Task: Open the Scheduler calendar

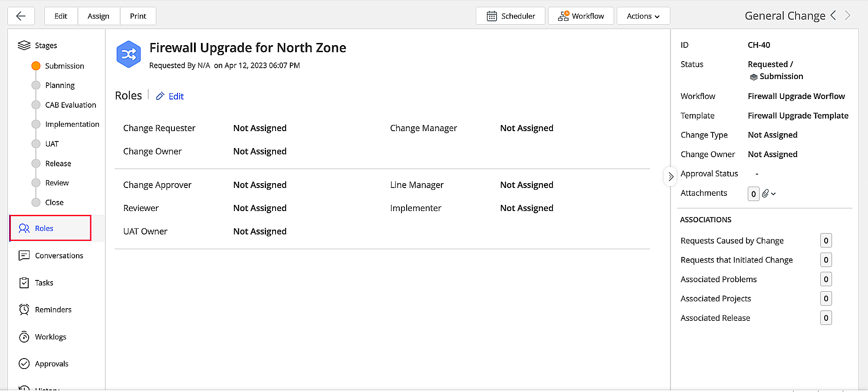Action: 510,16
